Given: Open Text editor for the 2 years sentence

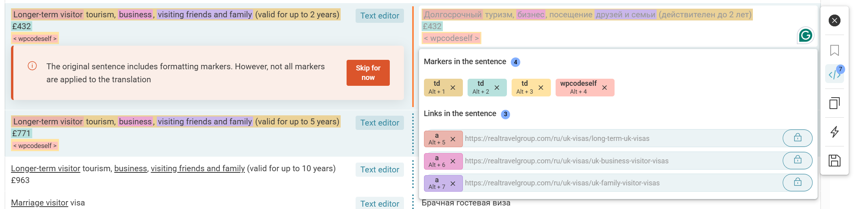Looking at the screenshot, I should 380,16.
